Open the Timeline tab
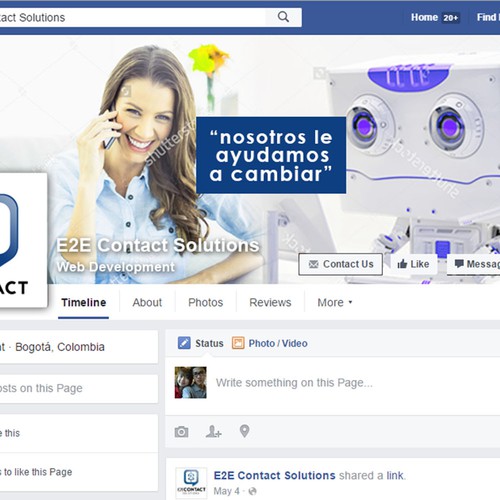 pos(84,302)
